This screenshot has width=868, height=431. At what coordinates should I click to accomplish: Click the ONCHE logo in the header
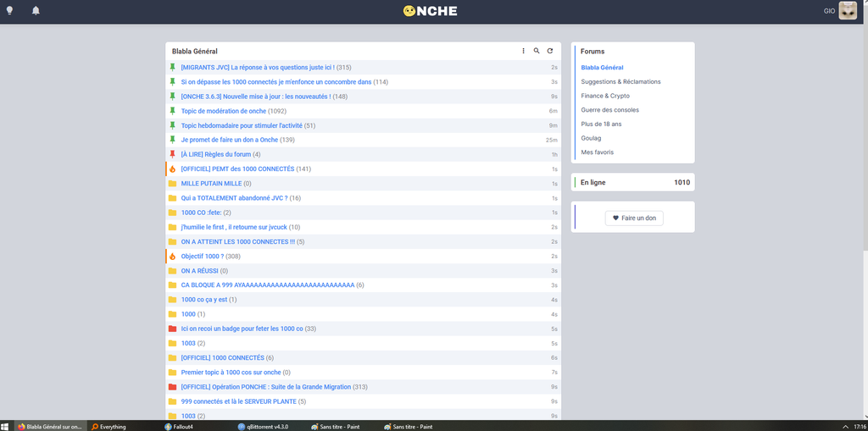[430, 10]
